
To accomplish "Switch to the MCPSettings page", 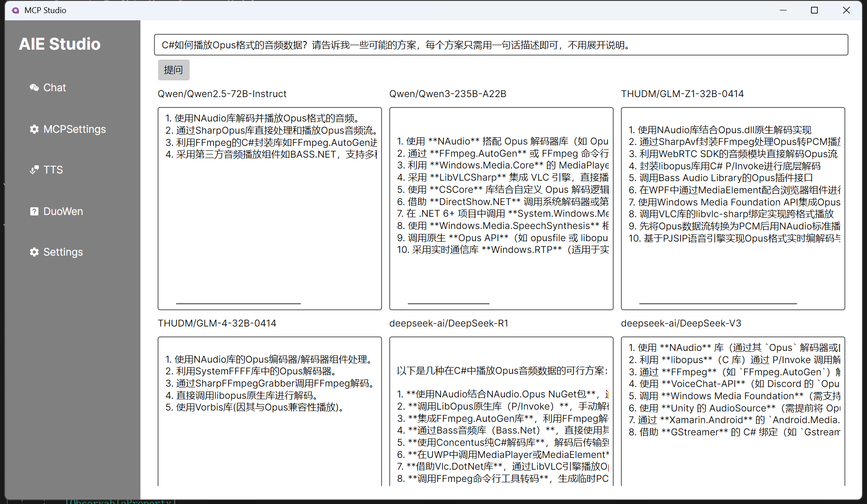I will click(x=75, y=129).
